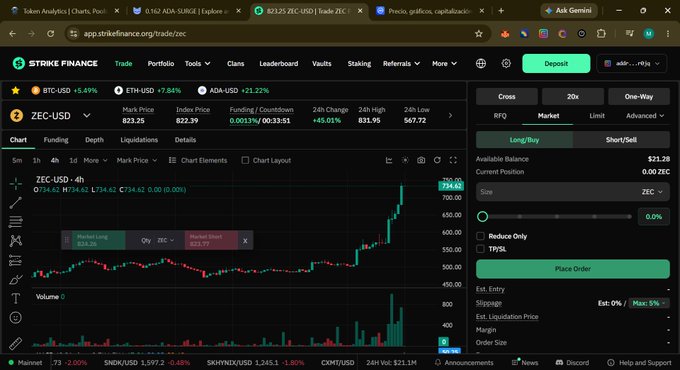Enable the TP/SL checkbox
The width and height of the screenshot is (680, 370).
click(481, 249)
